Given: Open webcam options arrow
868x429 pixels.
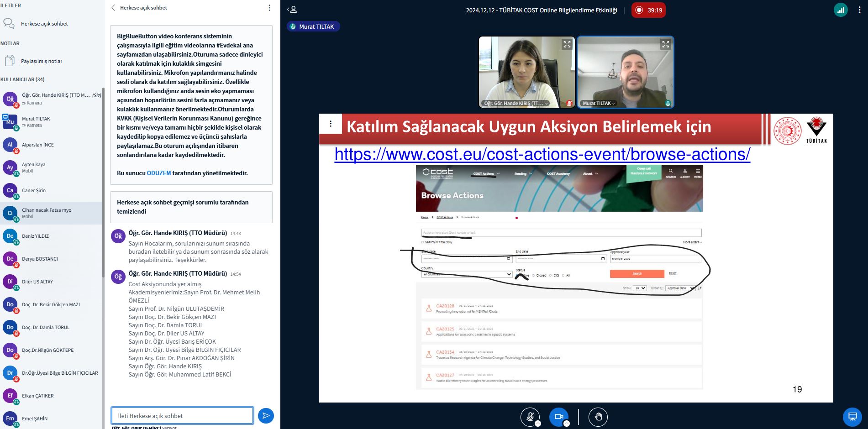Looking at the screenshot, I should pyautogui.click(x=567, y=424).
